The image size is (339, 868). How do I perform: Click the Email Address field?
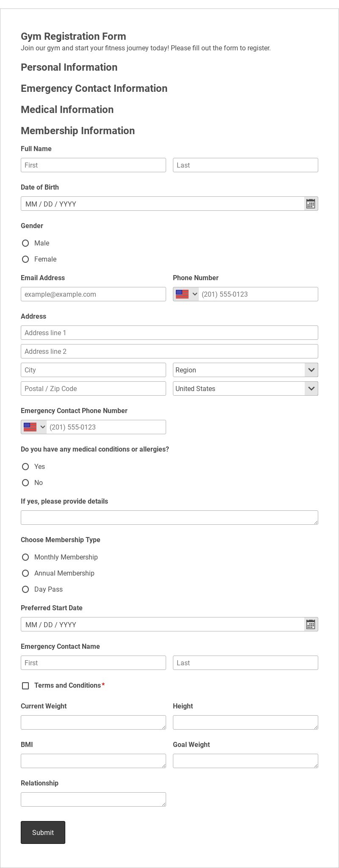tap(93, 294)
